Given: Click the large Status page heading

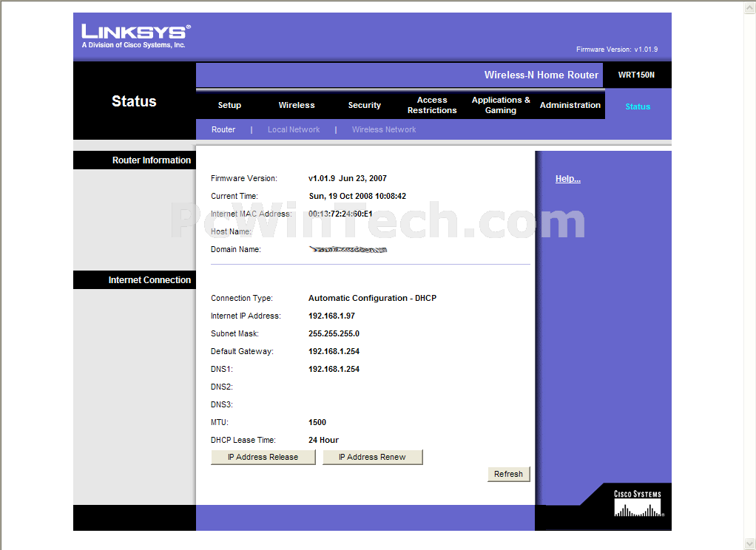Looking at the screenshot, I should (x=134, y=101).
